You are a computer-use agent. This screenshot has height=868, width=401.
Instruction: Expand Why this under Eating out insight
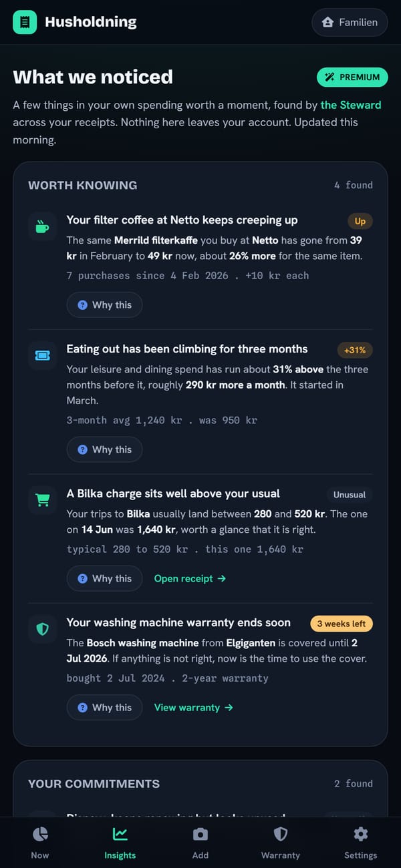click(104, 449)
